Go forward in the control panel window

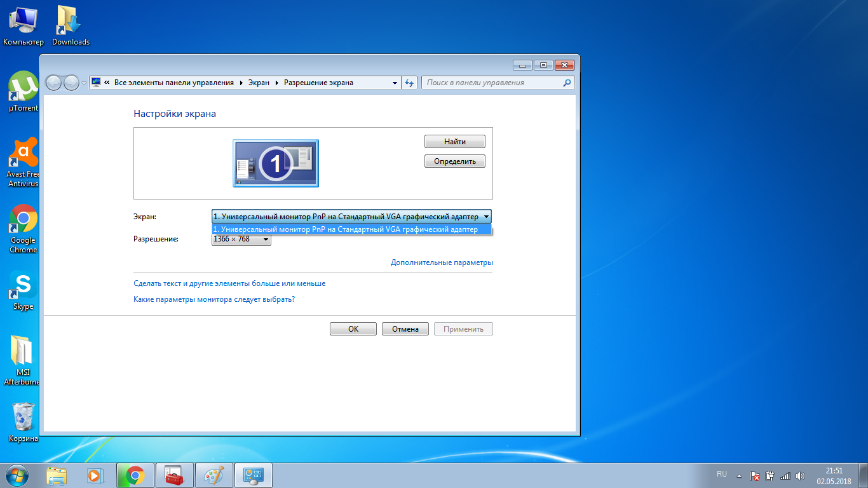72,83
